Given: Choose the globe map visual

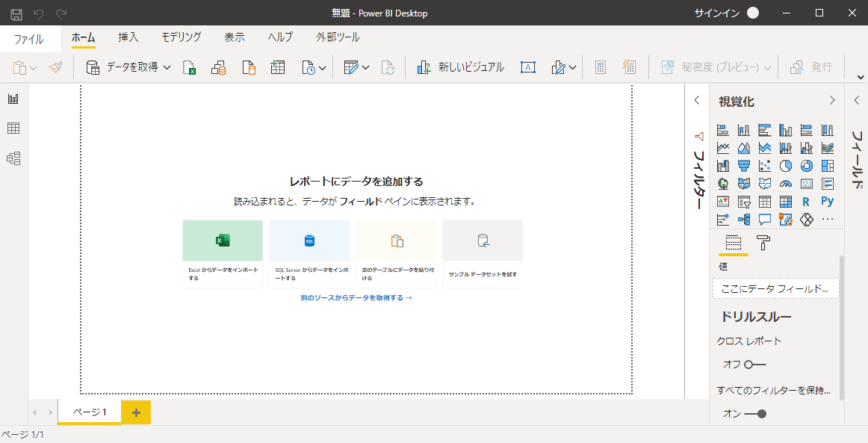Looking at the screenshot, I should click(723, 183).
